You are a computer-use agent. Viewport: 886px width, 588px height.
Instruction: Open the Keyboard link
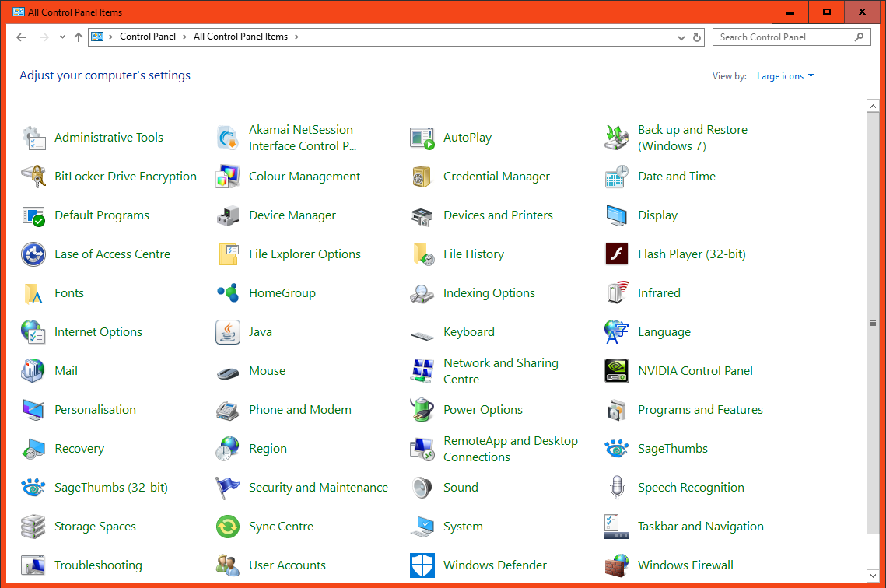(x=469, y=332)
